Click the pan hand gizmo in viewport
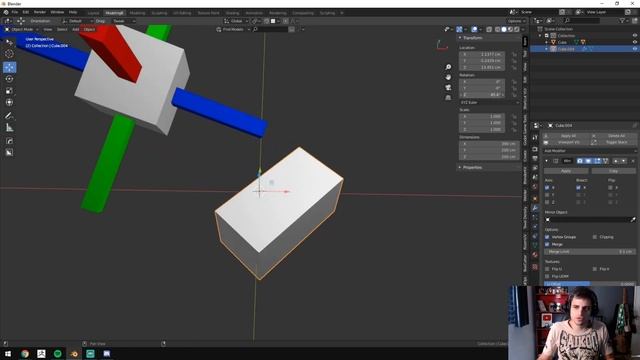Screen dimensions: 640x360 448,77
